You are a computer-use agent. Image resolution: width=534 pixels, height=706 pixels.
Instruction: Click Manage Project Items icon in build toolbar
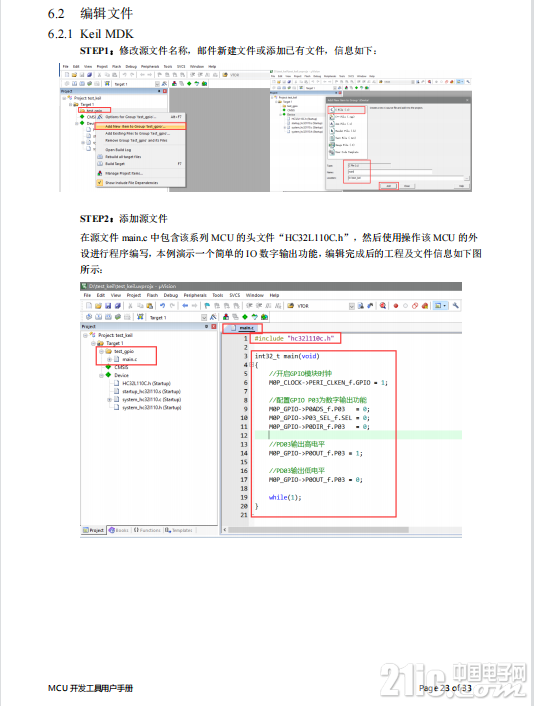click(x=226, y=317)
